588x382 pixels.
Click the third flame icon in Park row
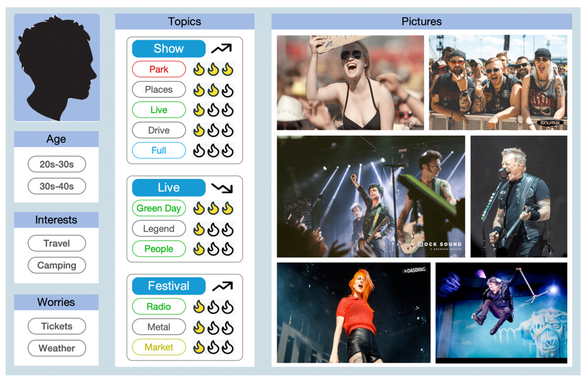tap(227, 69)
